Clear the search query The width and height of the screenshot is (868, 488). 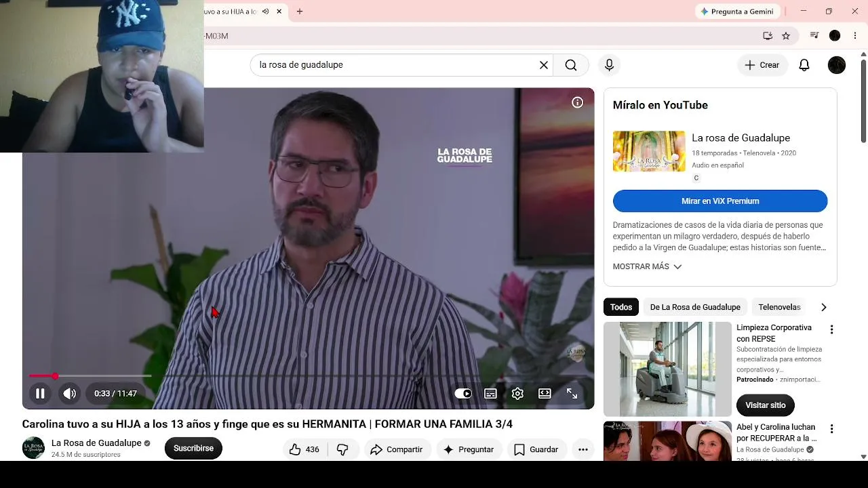click(543, 65)
